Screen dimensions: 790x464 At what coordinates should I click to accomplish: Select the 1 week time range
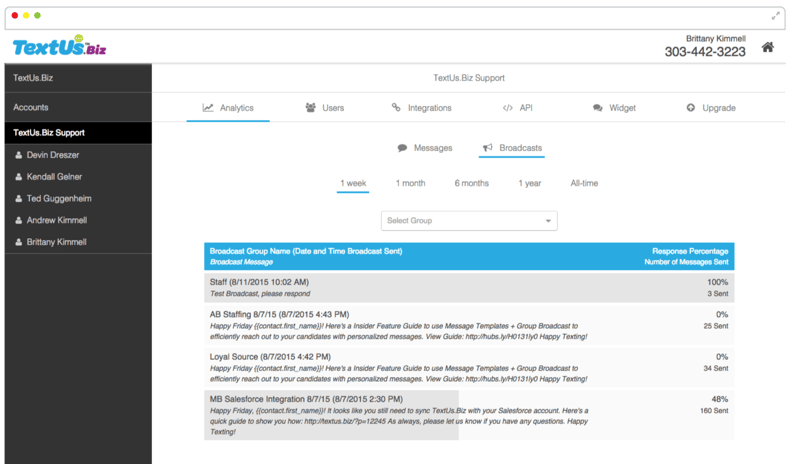point(353,183)
